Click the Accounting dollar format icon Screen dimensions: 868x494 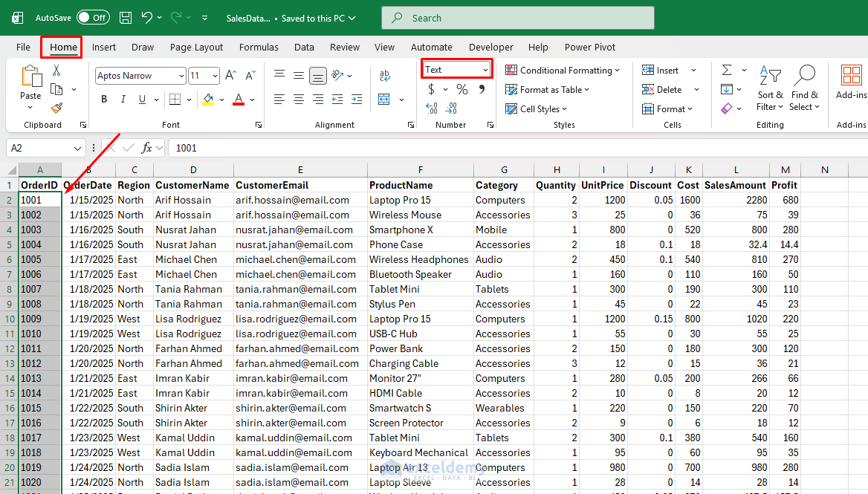(431, 89)
